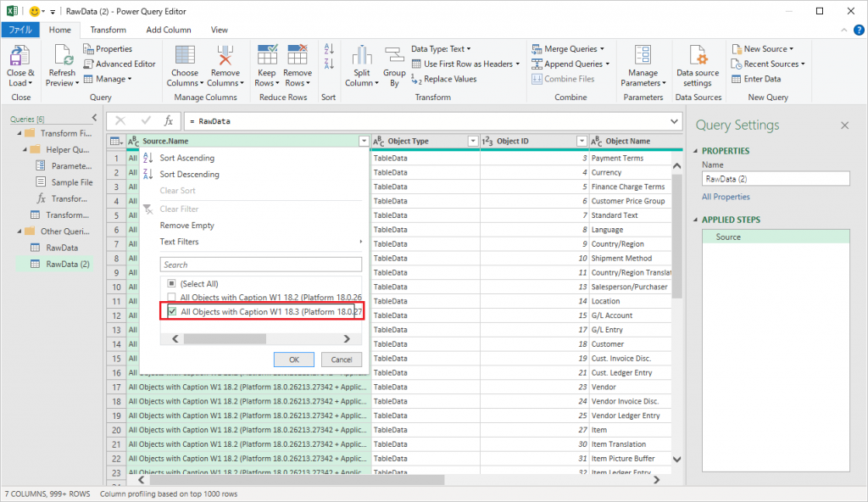Select the RawData query in Queries pane
This screenshot has width=868, height=502.
click(62, 248)
